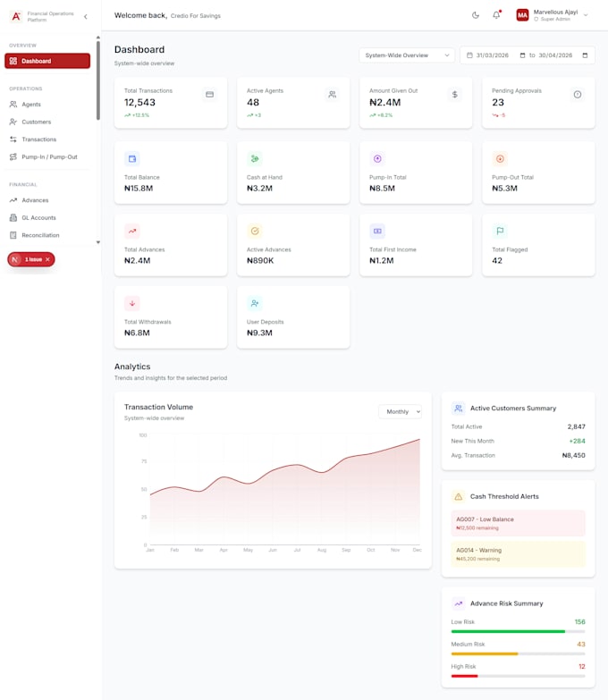608x700 pixels.
Task: Click the 12,543 Total Transactions value
Action: tap(139, 102)
